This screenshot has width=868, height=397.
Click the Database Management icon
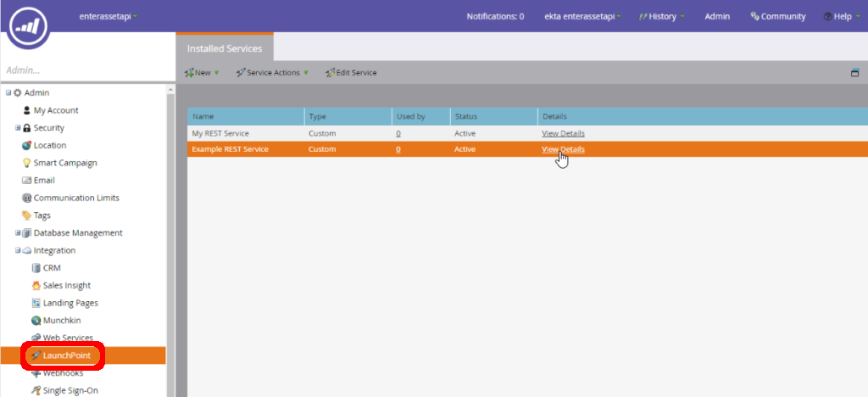[x=26, y=233]
